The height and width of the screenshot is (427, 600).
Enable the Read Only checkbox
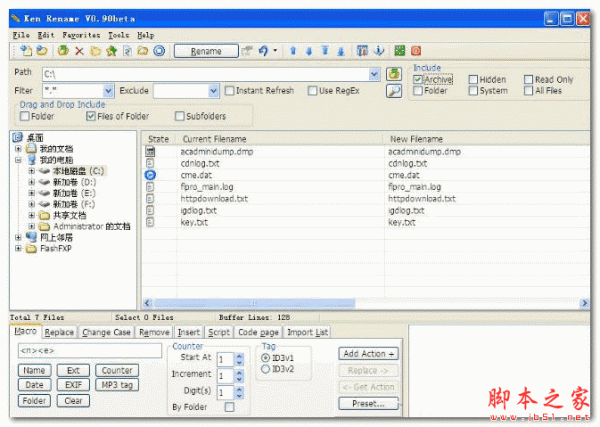pyautogui.click(x=528, y=79)
